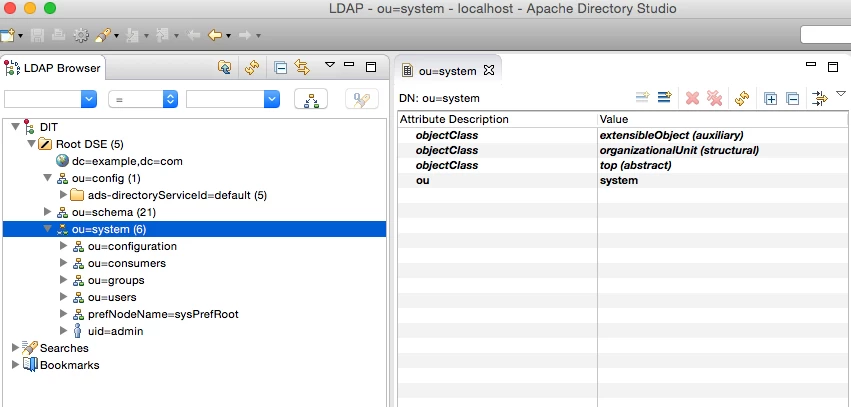Click the grey Forward arrow icon
The height and width of the screenshot is (407, 851).
point(245,35)
